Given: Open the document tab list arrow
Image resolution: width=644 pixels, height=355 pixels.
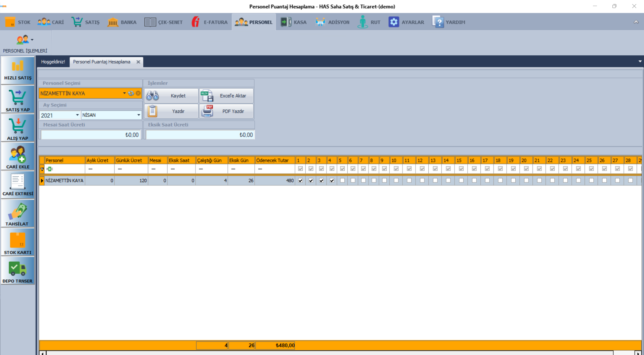Looking at the screenshot, I should coord(640,61).
